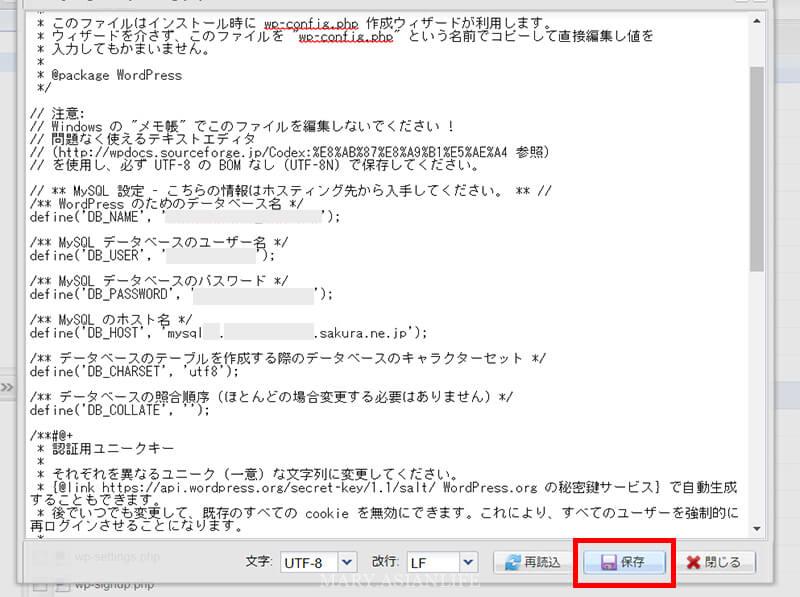Viewport: 800px width, 597px height.
Task: Click the refresh icon in 再読込
Action: (512, 562)
